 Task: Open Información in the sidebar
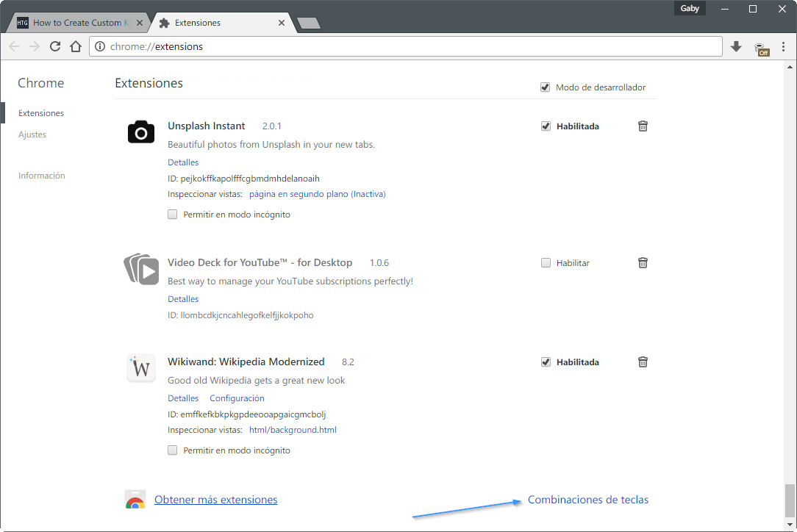click(42, 176)
